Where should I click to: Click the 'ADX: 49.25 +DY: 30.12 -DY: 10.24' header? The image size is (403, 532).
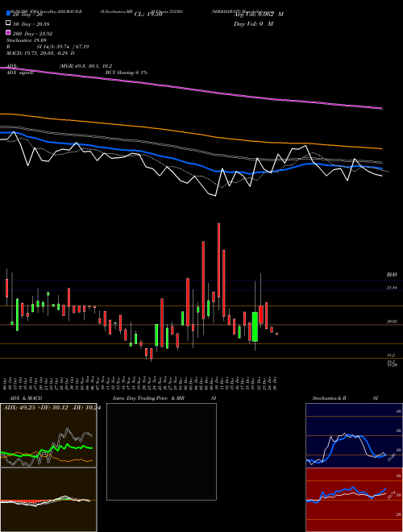52,408
